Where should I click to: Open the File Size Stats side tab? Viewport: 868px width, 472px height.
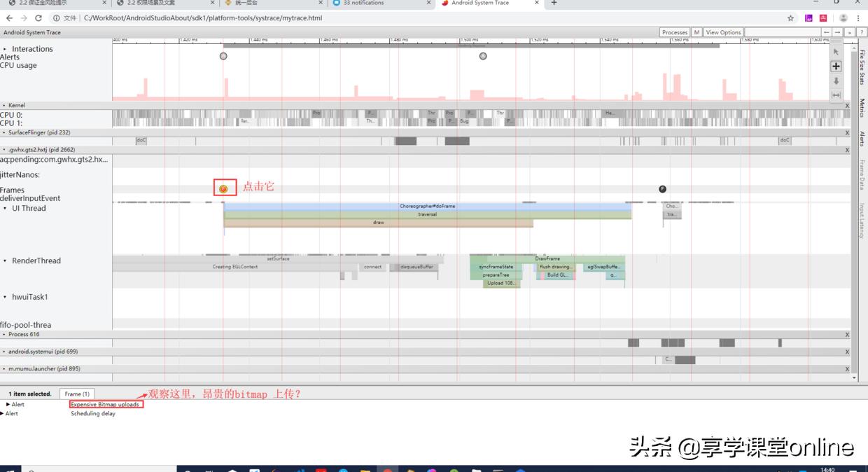pyautogui.click(x=862, y=67)
